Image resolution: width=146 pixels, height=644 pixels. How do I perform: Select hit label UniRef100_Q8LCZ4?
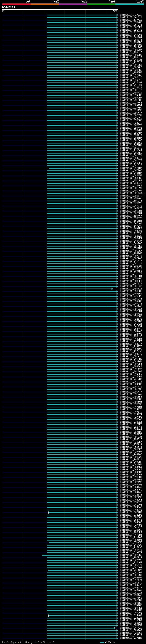131,593
